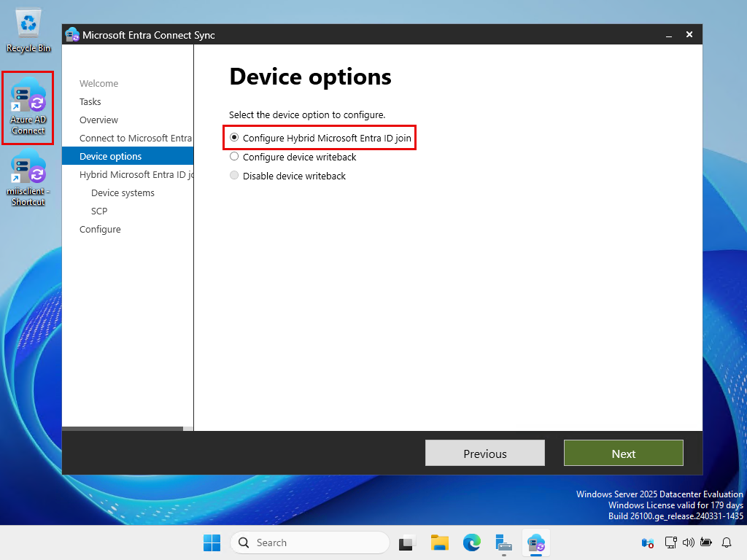Select the Device options step
The image size is (747, 560).
coord(128,156)
